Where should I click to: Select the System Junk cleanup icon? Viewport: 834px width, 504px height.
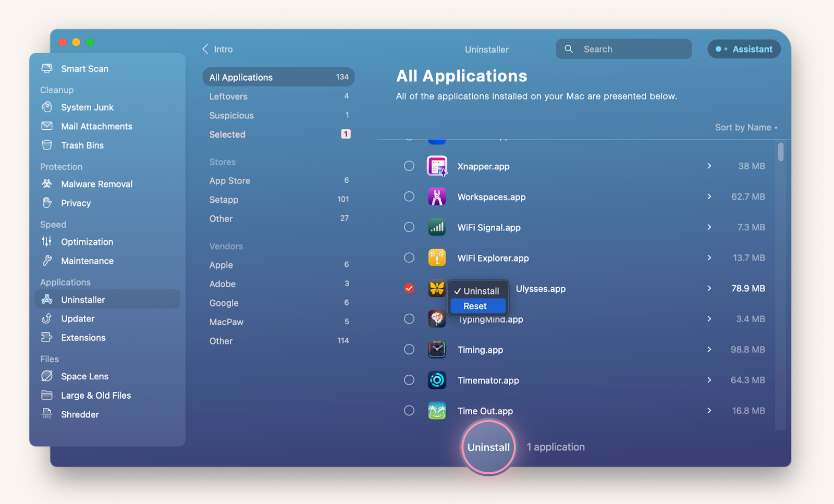point(47,107)
